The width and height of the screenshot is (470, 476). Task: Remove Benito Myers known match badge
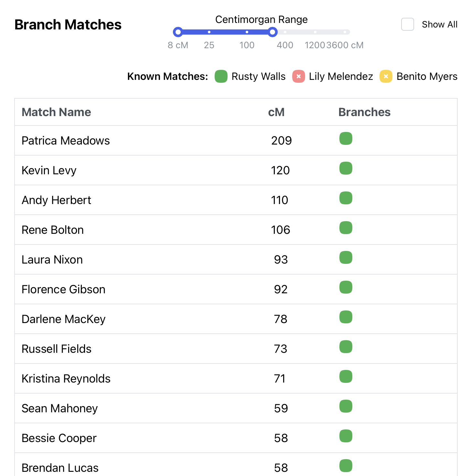pos(386,77)
